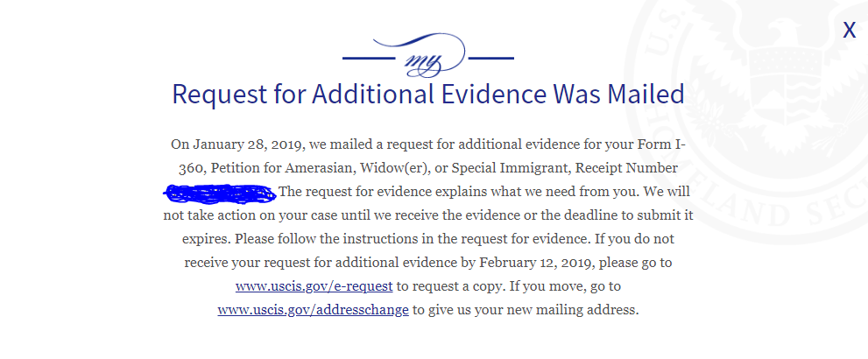Click the deadline date 'February 12, 2019'

click(537, 263)
